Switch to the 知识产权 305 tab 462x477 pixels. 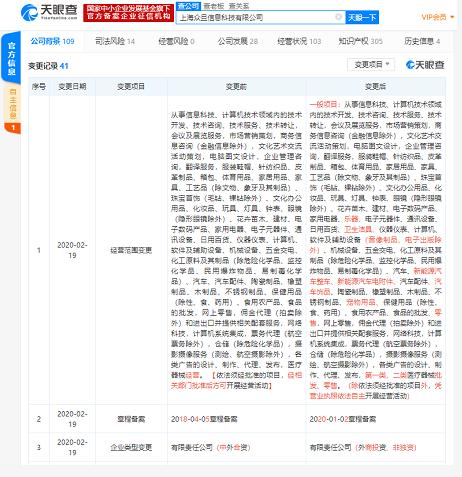pyautogui.click(x=360, y=41)
